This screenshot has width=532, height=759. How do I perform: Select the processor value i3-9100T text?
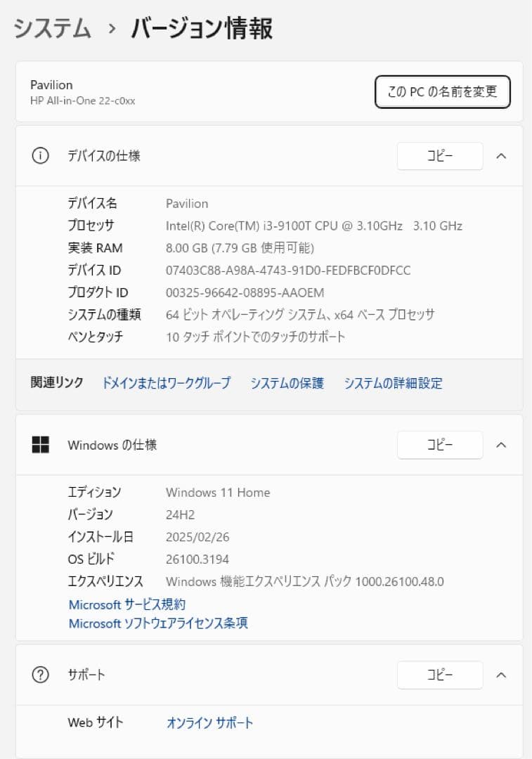tap(313, 226)
